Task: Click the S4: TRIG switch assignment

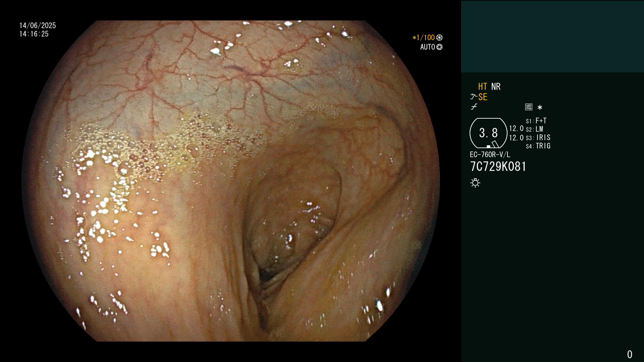Action: (538, 146)
